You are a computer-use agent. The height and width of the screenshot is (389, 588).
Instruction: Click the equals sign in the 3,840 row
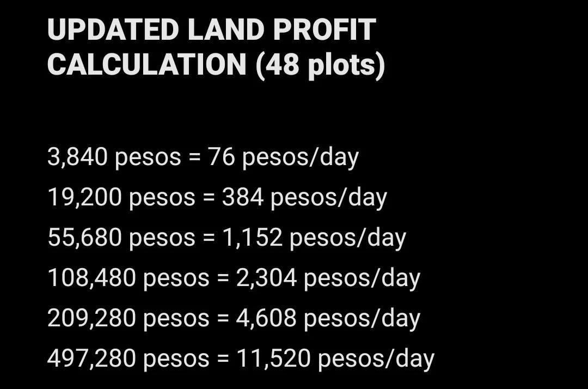click(194, 157)
